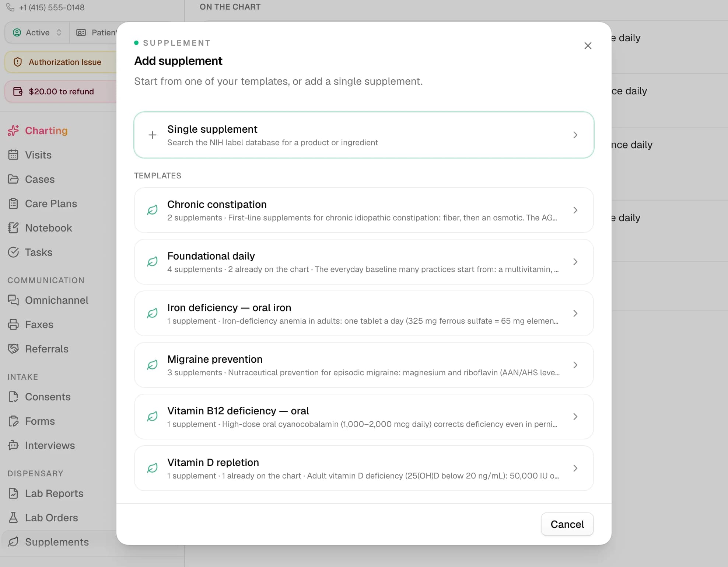Expand Vitamin B12 deficiency — oral chevron
The height and width of the screenshot is (567, 728).
coord(575,417)
